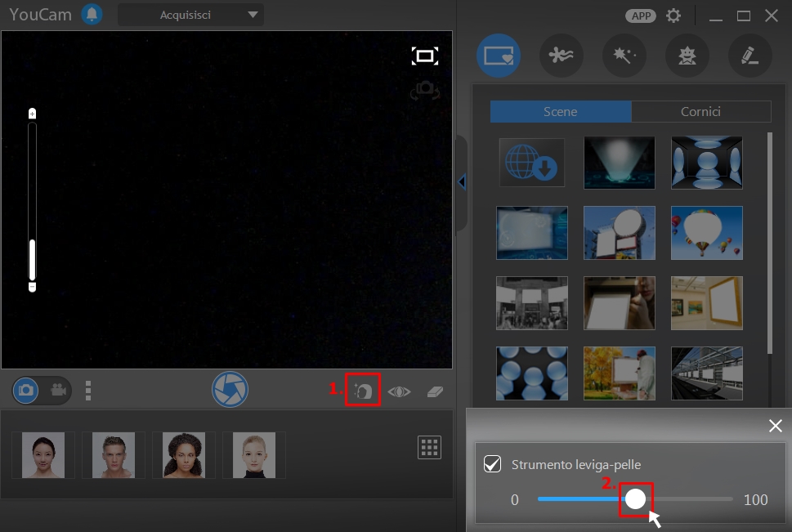792x532 pixels.
Task: Click the APP button
Action: pos(641,16)
